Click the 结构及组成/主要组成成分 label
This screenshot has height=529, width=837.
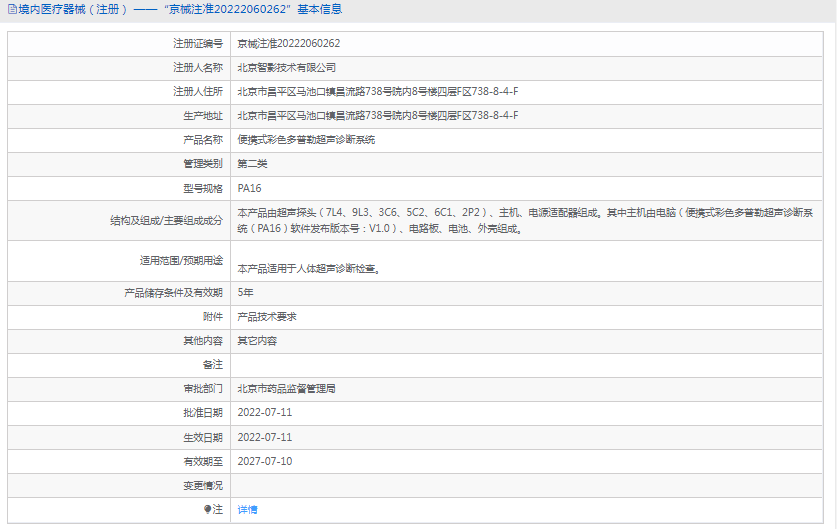(167, 220)
